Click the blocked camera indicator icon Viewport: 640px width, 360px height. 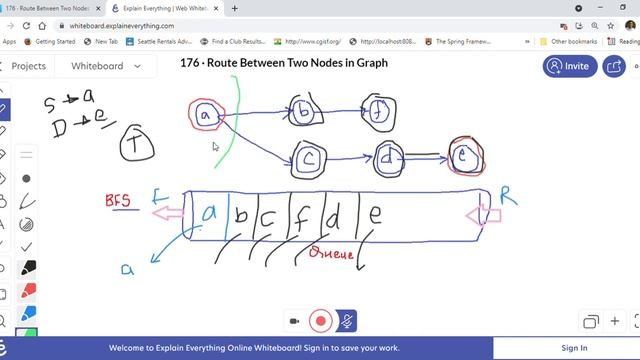click(x=564, y=26)
